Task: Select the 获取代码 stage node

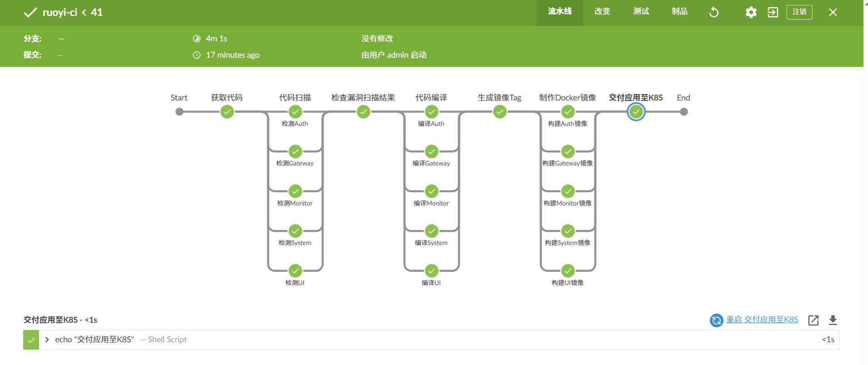Action: coord(227,112)
